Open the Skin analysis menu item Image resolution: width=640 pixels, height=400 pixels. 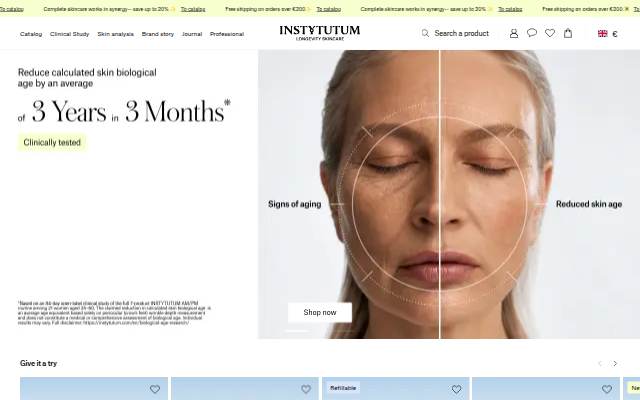116,34
